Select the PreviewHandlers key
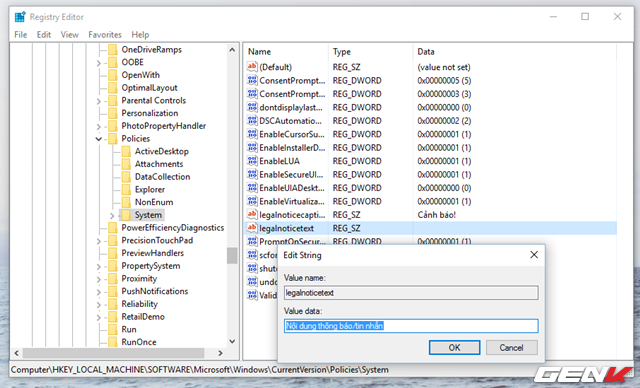The height and width of the screenshot is (388, 640). coord(153,253)
